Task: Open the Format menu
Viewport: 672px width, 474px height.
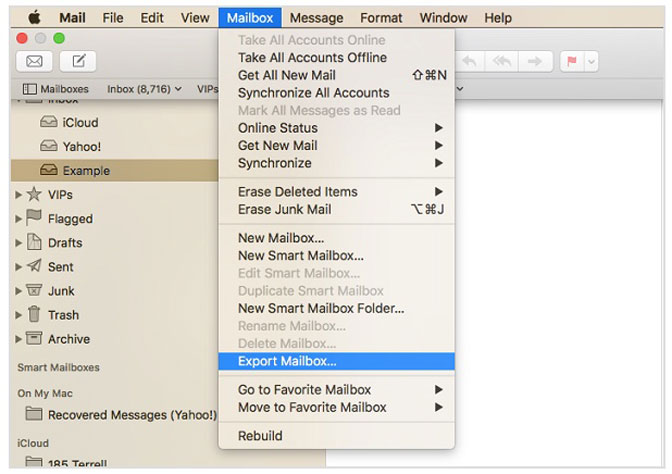Action: (381, 18)
